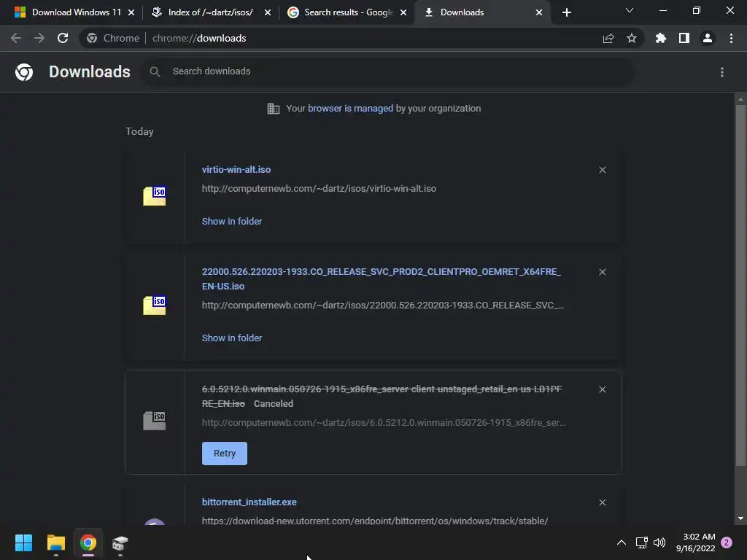This screenshot has height=560, width=747.
Task: Open the profile avatar menu
Action: pos(708,38)
